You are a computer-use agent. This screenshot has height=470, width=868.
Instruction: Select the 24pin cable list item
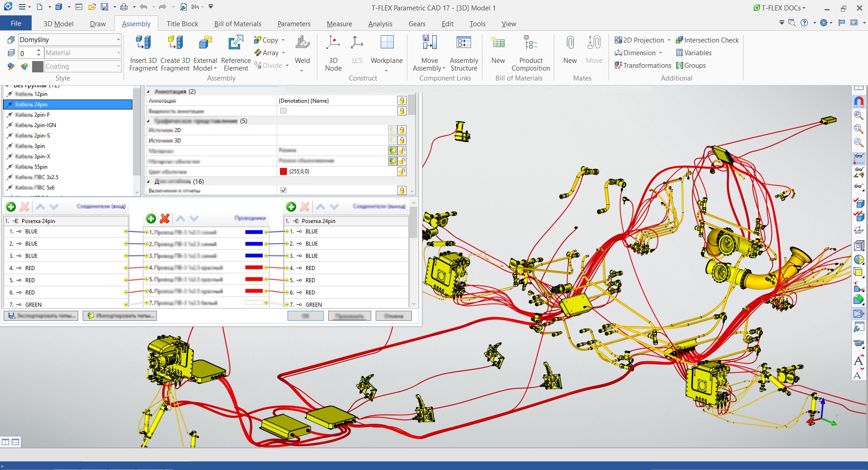(68, 104)
